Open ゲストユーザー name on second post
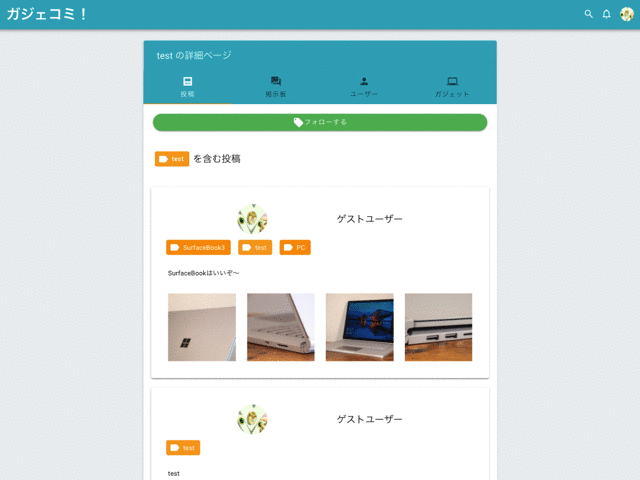 point(369,419)
